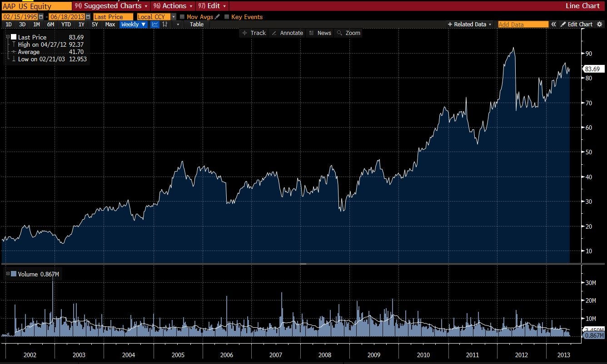
Task: Open the end date calendar picker
Action: tap(88, 17)
